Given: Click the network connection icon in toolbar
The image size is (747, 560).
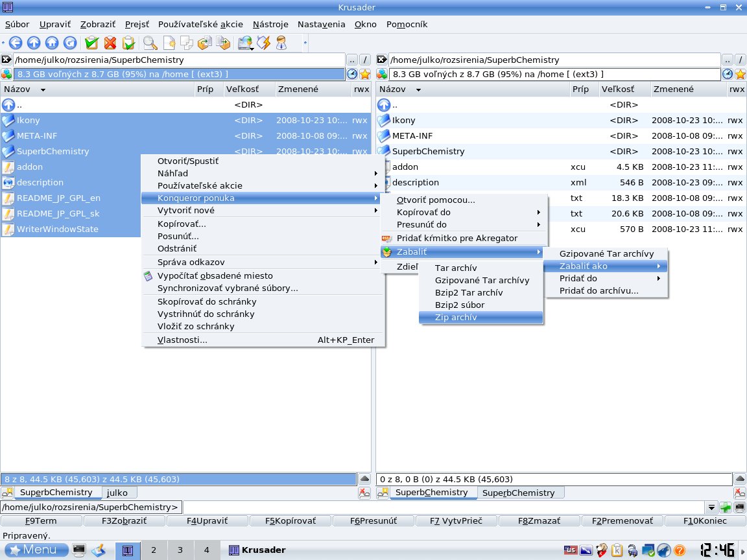Looking at the screenshot, I should point(245,43).
